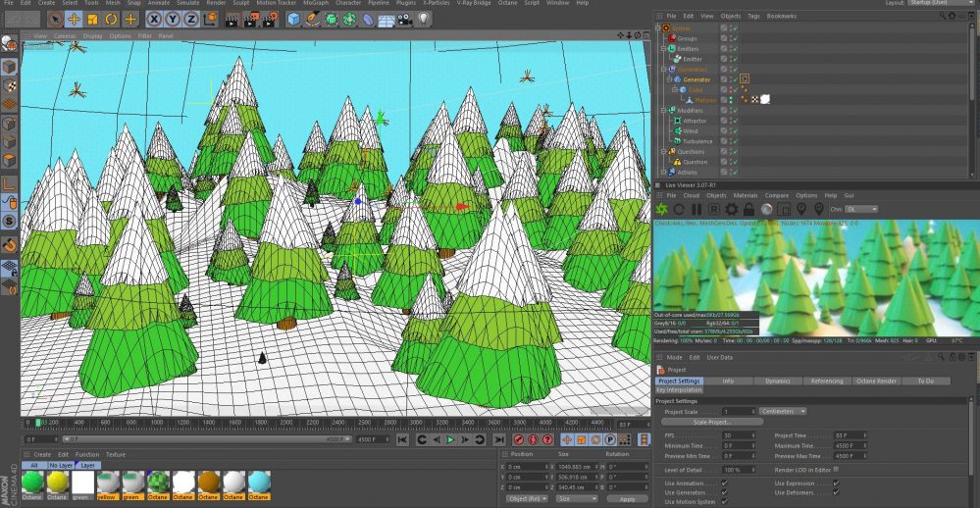Select the Rotate tool icon
The height and width of the screenshot is (508, 980).
click(111, 19)
